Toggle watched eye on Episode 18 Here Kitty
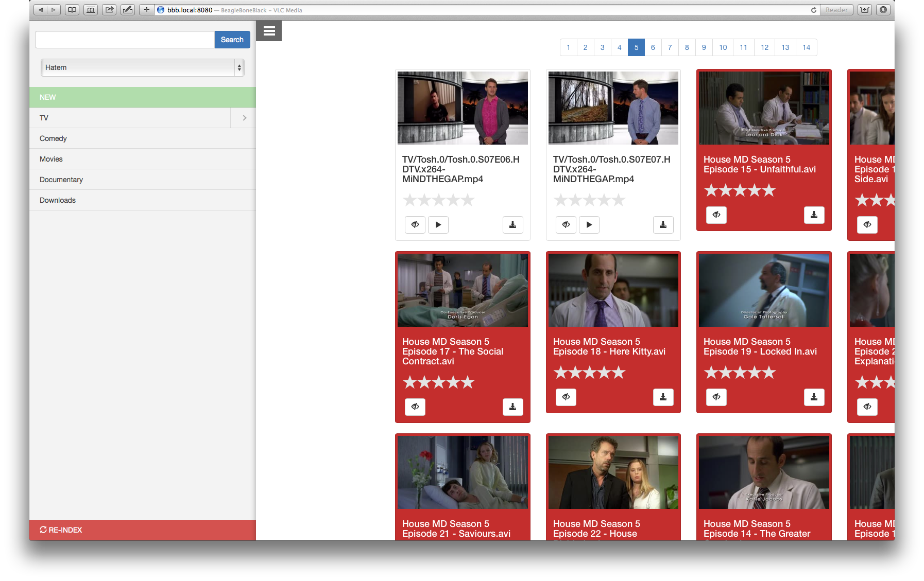This screenshot has width=924, height=581. (566, 397)
